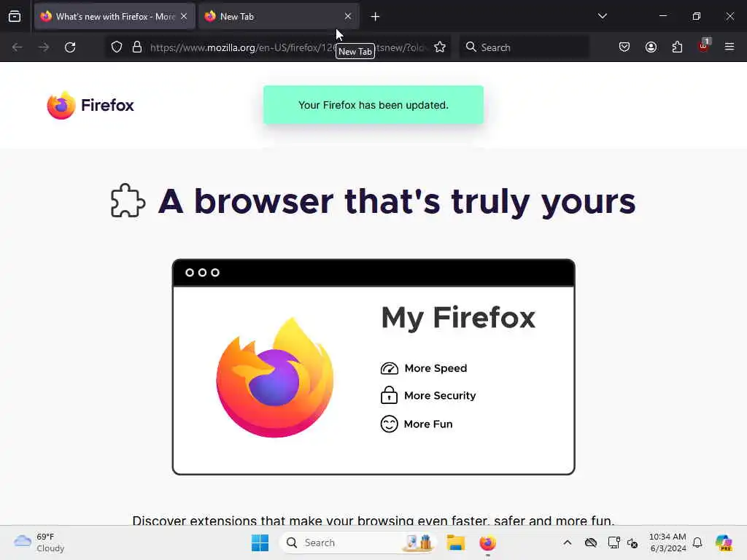The image size is (747, 560).
Task: Bookmark this page with star icon
Action: [440, 47]
